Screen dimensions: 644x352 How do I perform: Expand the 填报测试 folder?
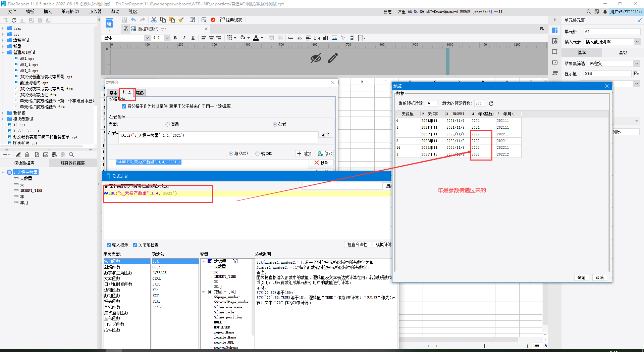pos(3,40)
